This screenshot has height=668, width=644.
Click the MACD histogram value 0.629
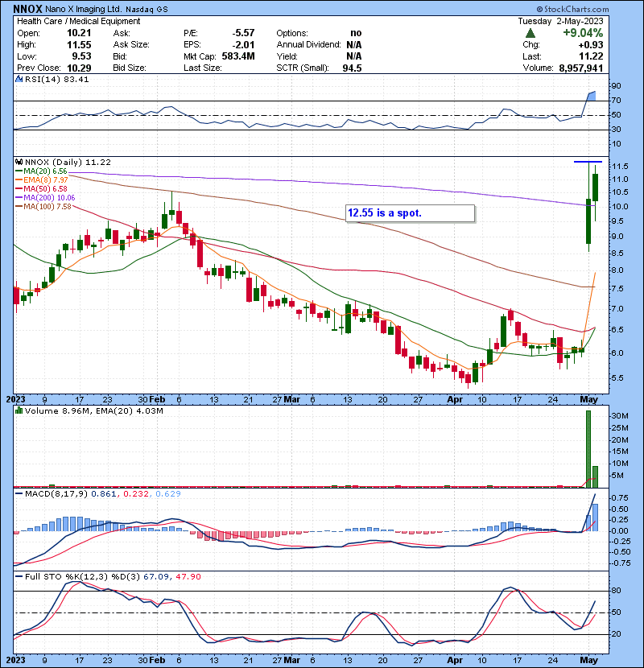pyautogui.click(x=168, y=494)
